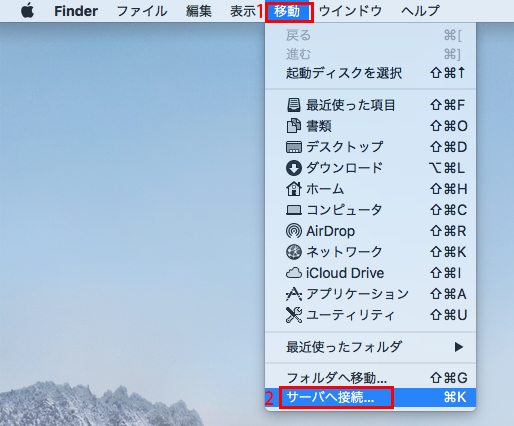The image size is (514, 426).
Task: Click the ネットワーク globe icon
Action: point(294,252)
